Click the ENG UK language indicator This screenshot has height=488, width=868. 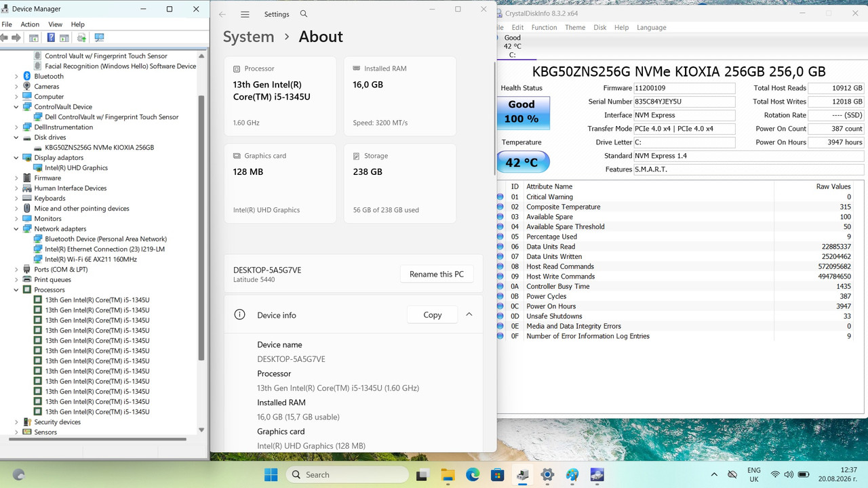(753, 474)
